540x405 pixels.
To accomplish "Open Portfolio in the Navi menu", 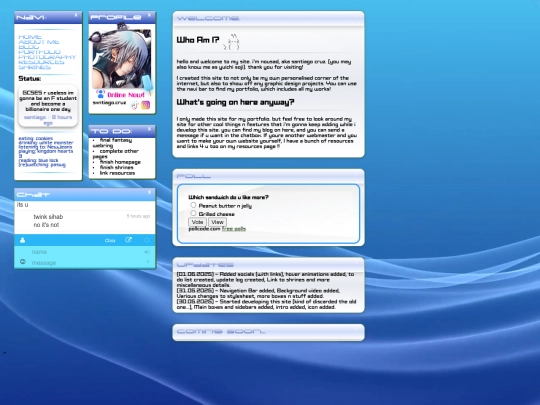I will (40, 52).
